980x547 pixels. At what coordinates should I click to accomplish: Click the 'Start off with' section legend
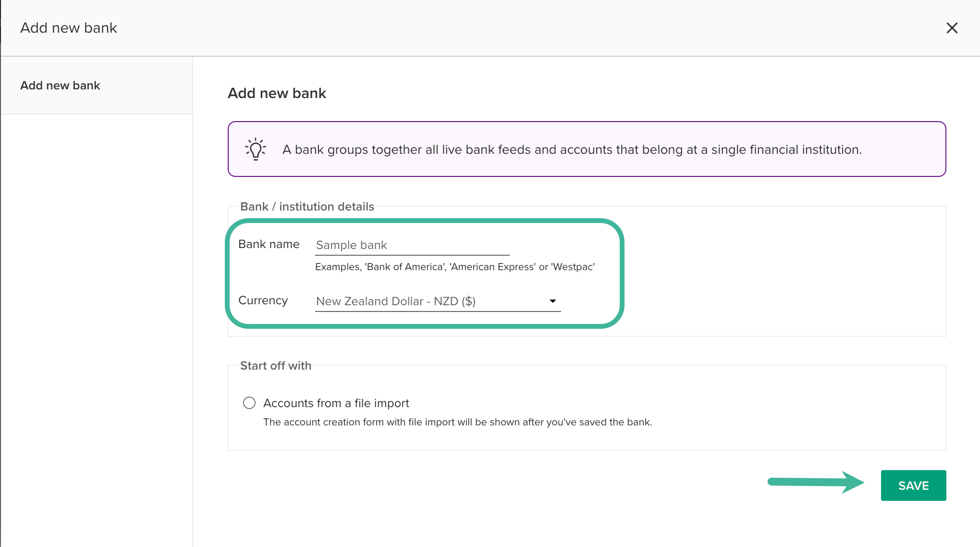click(276, 366)
